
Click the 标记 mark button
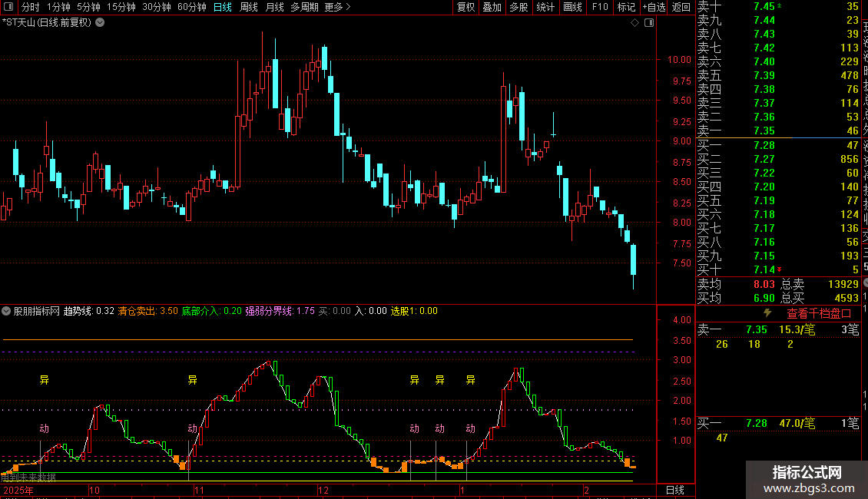click(x=626, y=7)
